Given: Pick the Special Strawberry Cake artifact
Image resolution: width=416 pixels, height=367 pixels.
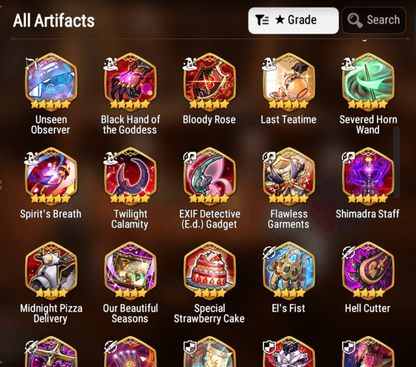Looking at the screenshot, I should pyautogui.click(x=209, y=271).
